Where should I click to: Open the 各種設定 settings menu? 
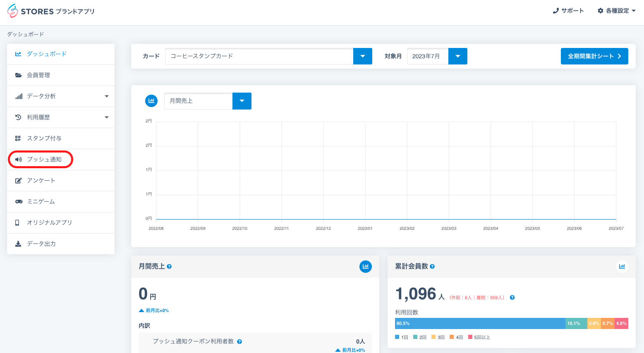(616, 11)
